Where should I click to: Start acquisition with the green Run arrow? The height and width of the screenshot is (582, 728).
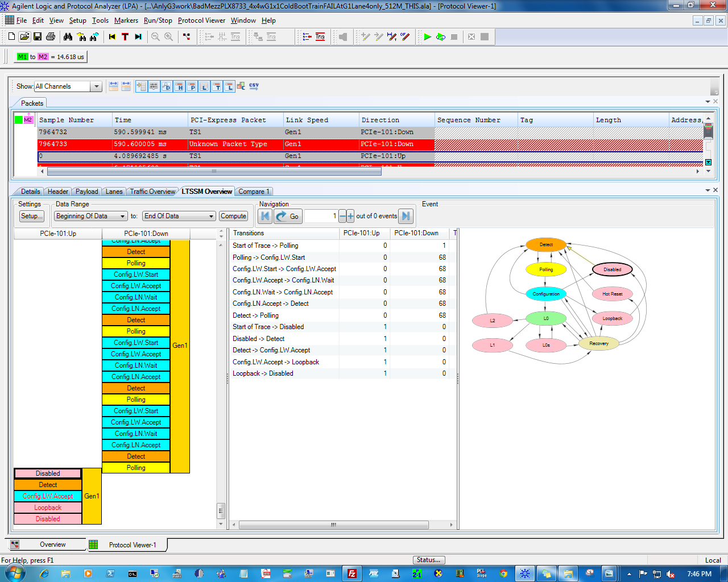pos(427,37)
